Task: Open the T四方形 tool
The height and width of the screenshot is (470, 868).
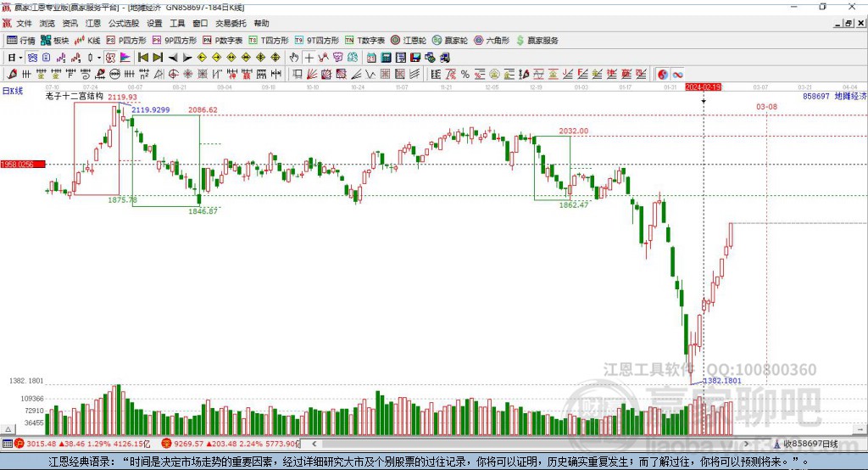Action: tap(269, 41)
